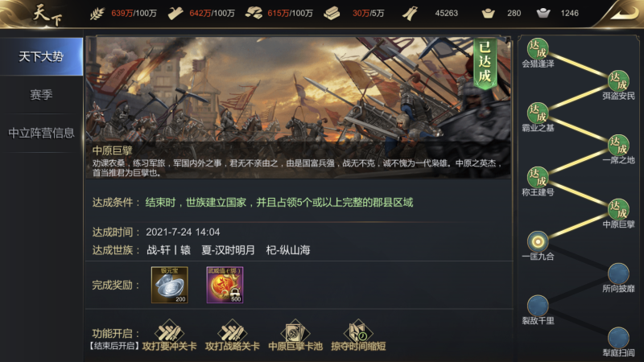The width and height of the screenshot is (644, 362).
Task: Click the 武威值 500 reward thumbnail
Action: (x=225, y=285)
